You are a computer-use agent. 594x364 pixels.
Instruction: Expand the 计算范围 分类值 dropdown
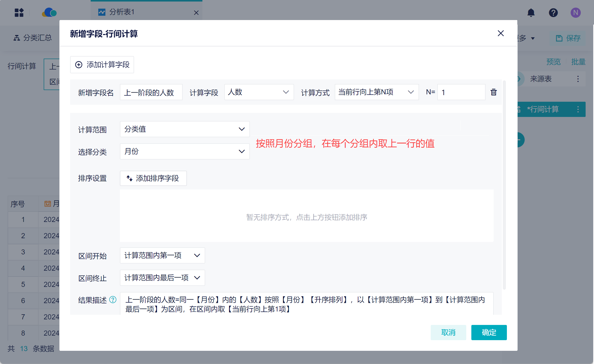(185, 129)
